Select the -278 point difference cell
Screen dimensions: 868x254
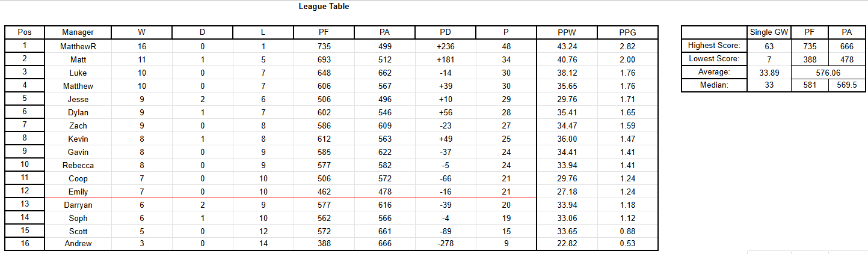pos(445,244)
